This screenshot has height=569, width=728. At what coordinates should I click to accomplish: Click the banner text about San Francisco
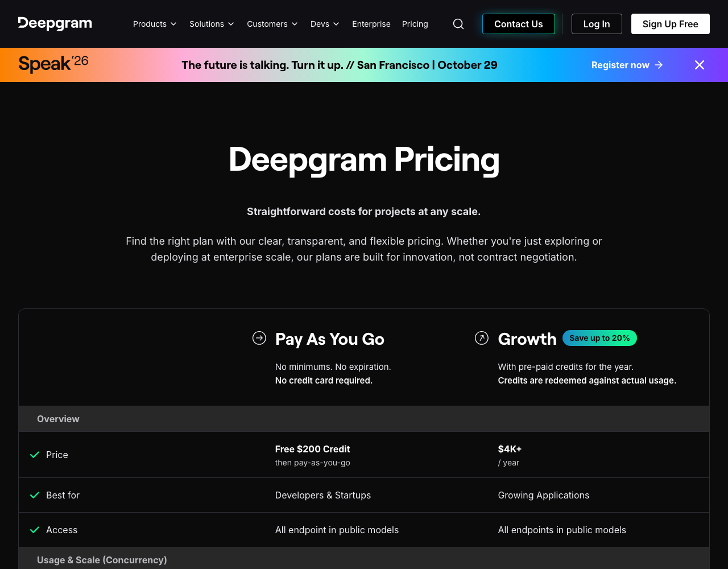click(x=340, y=65)
